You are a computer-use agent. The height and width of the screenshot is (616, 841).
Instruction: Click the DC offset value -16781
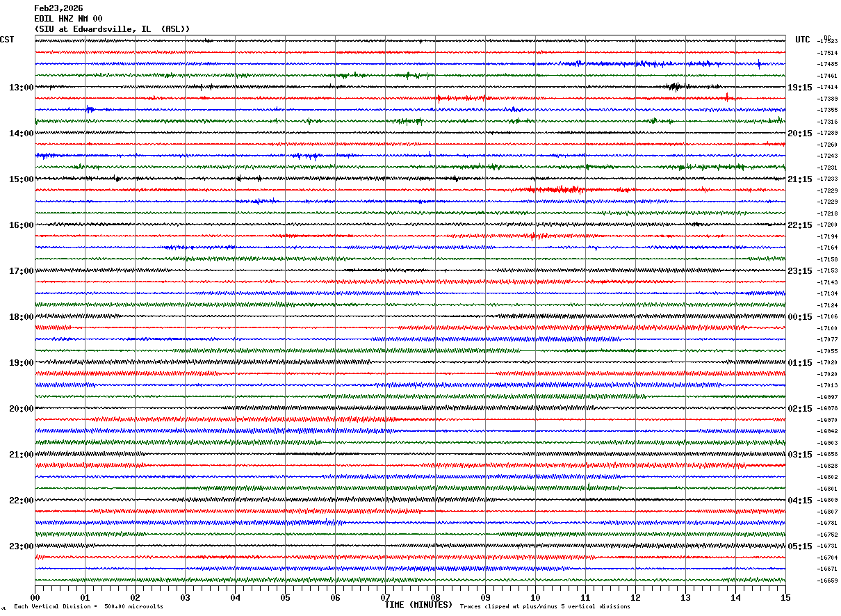coord(828,524)
